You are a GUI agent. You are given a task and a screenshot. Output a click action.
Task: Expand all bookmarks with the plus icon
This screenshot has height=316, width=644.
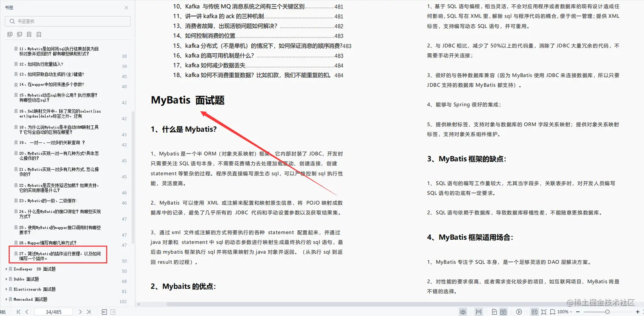10,34
